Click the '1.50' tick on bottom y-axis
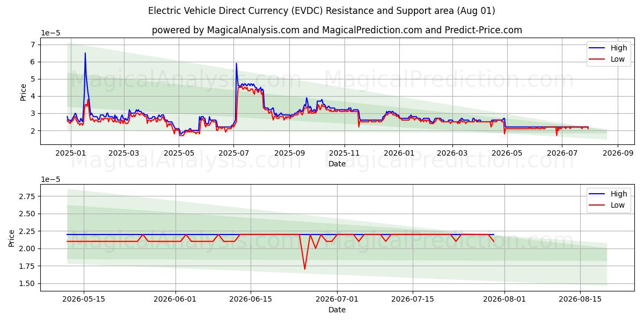 (27, 283)
